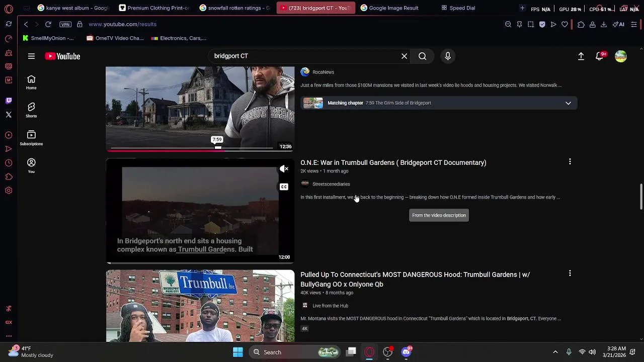Click the heart bookmark icon in address bar

click(565, 24)
